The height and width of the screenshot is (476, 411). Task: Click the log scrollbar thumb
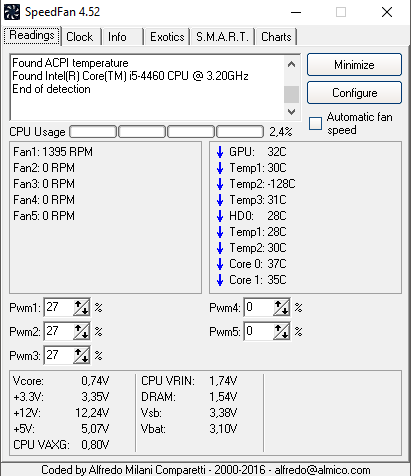click(291, 94)
